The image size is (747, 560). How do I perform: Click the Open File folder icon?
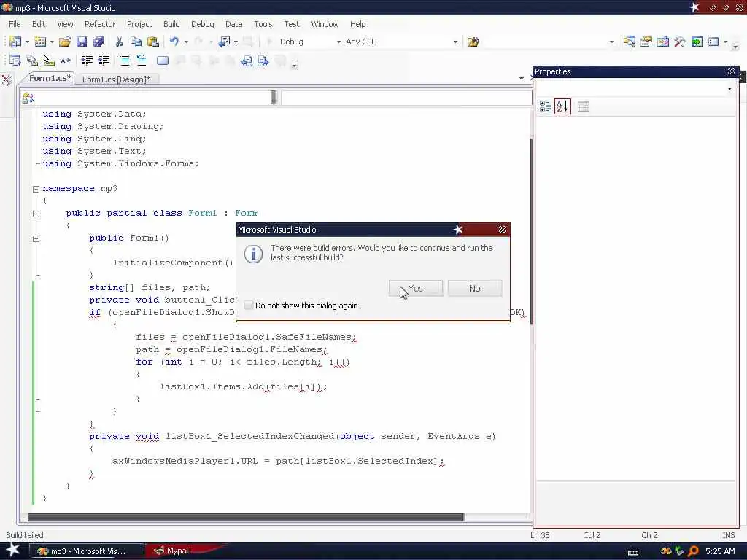pyautogui.click(x=64, y=42)
